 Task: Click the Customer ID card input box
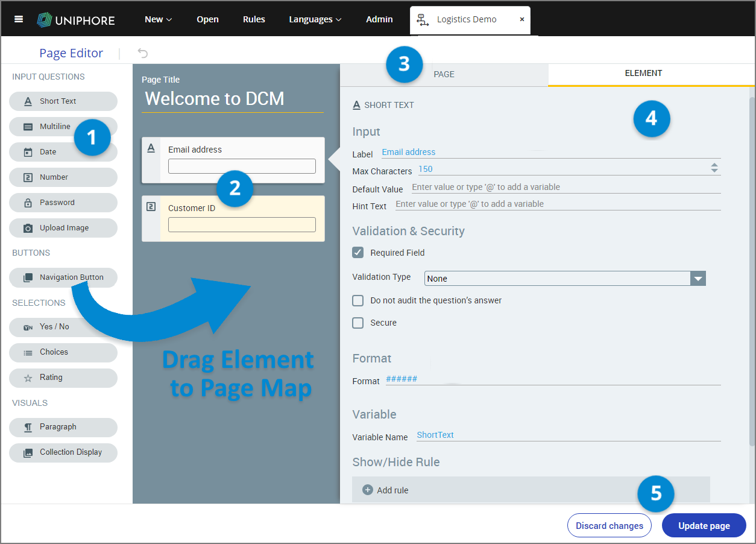tap(242, 224)
